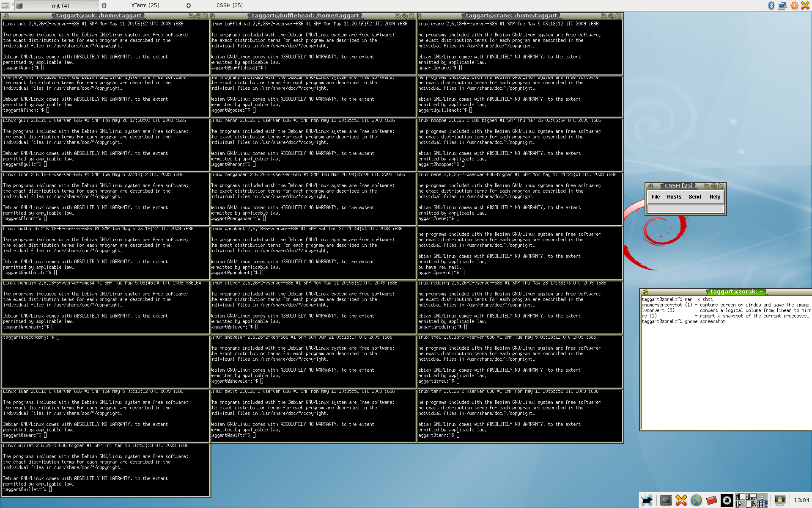The image size is (812, 508).
Task: Open the File menu in CSSH window
Action: [656, 197]
